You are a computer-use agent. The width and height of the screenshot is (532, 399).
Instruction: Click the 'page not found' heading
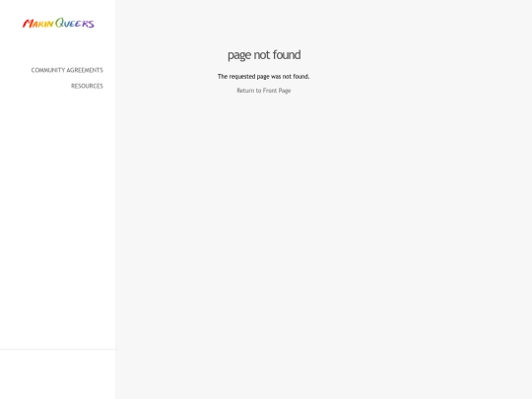(x=264, y=55)
